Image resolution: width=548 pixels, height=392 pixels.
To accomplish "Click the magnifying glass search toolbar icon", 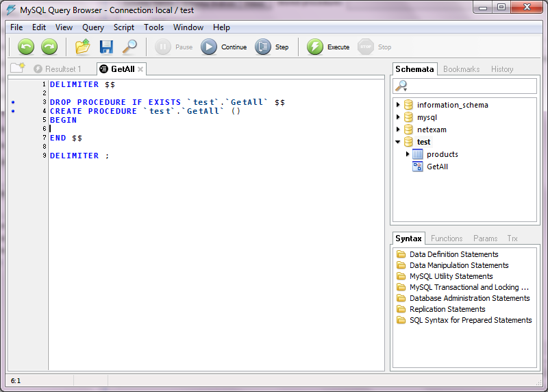I will [x=129, y=47].
